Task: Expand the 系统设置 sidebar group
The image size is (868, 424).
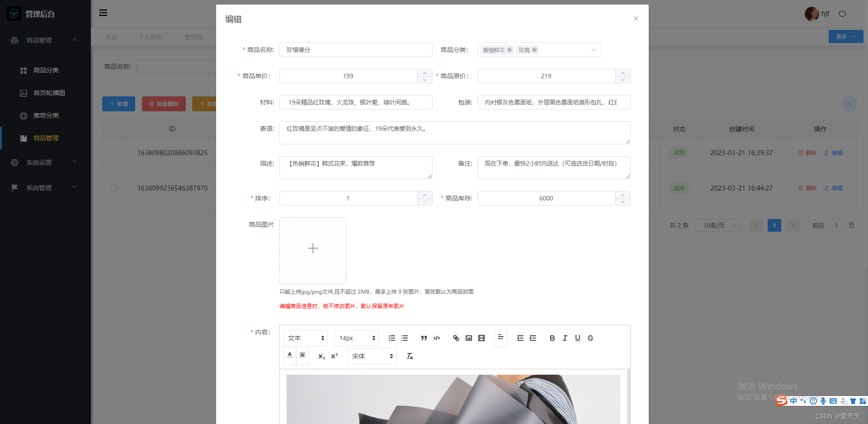Action: coord(45,162)
